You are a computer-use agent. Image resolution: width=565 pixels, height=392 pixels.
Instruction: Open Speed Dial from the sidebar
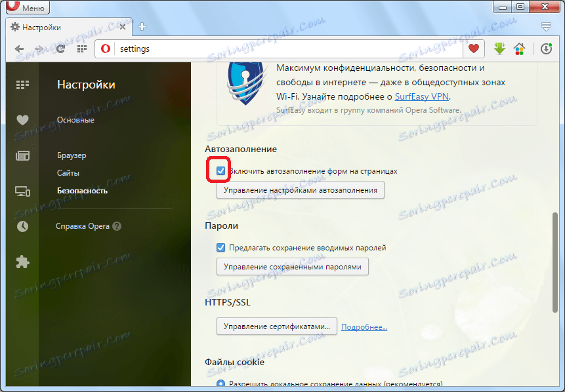(x=22, y=85)
